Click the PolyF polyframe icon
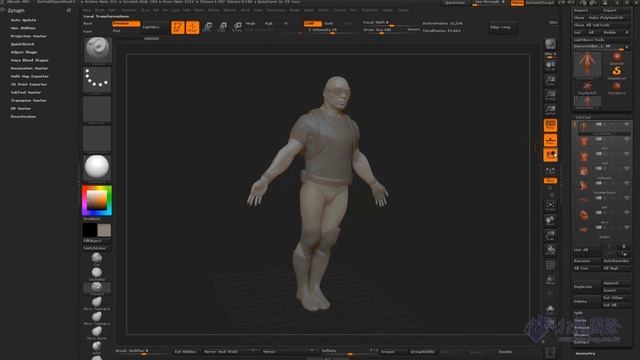The width and height of the screenshot is (640, 360). 550,265
